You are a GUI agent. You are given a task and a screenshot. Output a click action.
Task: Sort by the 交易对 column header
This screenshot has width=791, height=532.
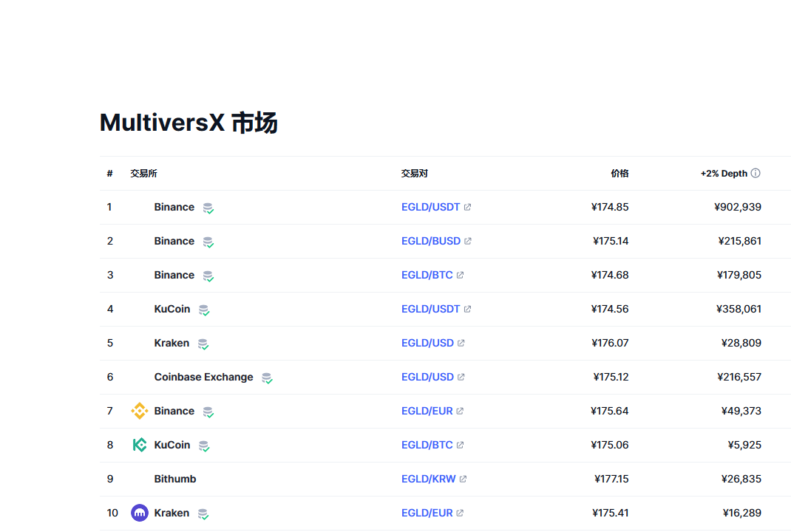pyautogui.click(x=414, y=174)
